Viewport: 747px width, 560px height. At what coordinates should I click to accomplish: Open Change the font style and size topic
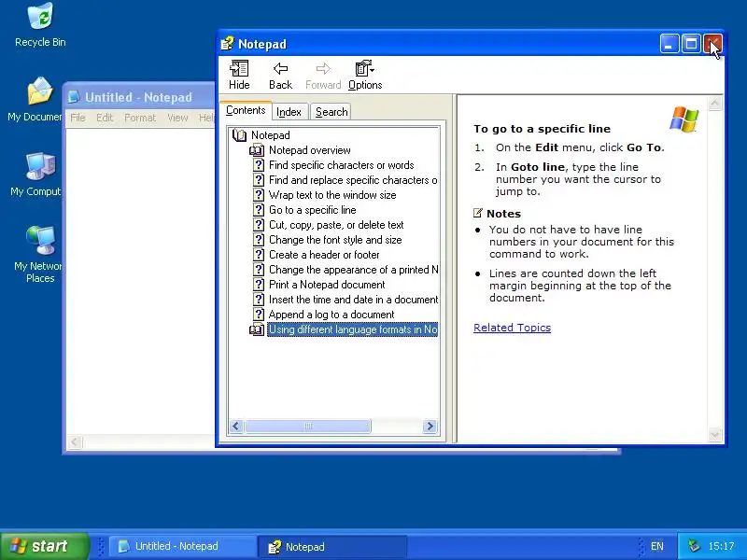coord(335,240)
